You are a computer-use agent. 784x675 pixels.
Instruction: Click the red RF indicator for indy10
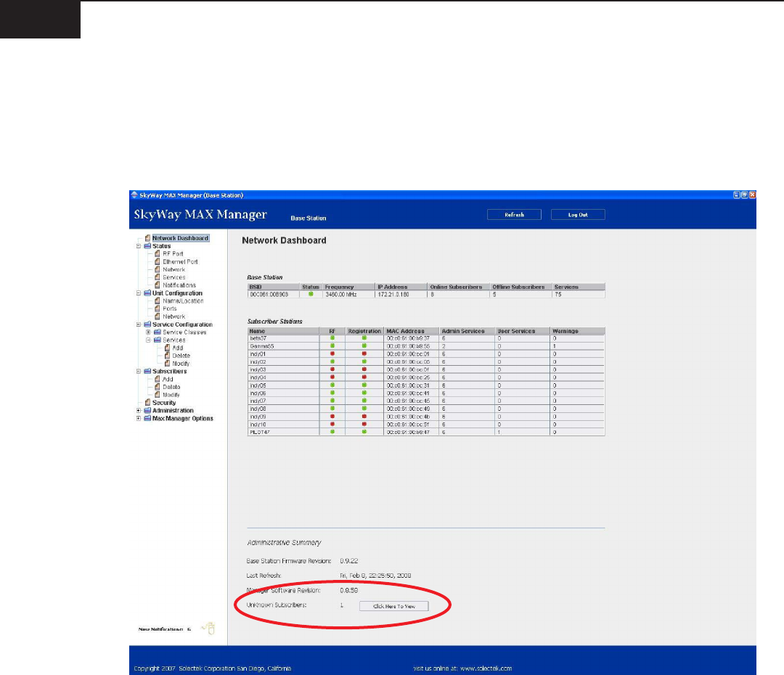click(332, 424)
